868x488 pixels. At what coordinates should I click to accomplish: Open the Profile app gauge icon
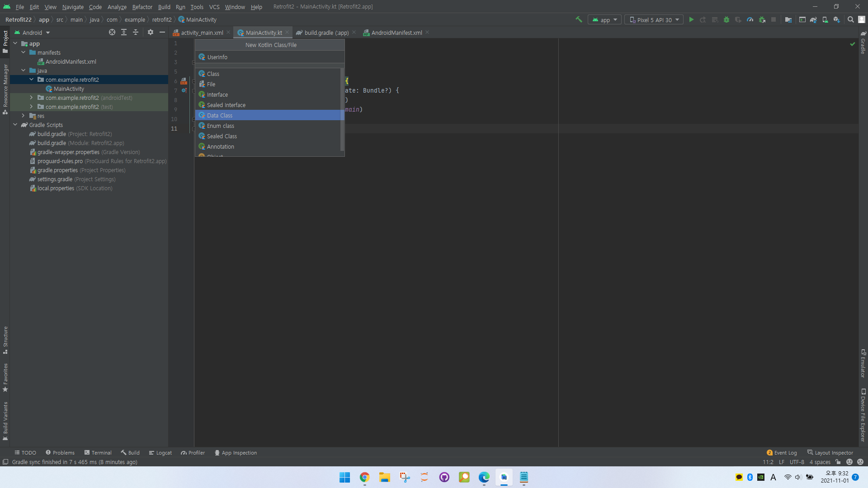coord(750,19)
